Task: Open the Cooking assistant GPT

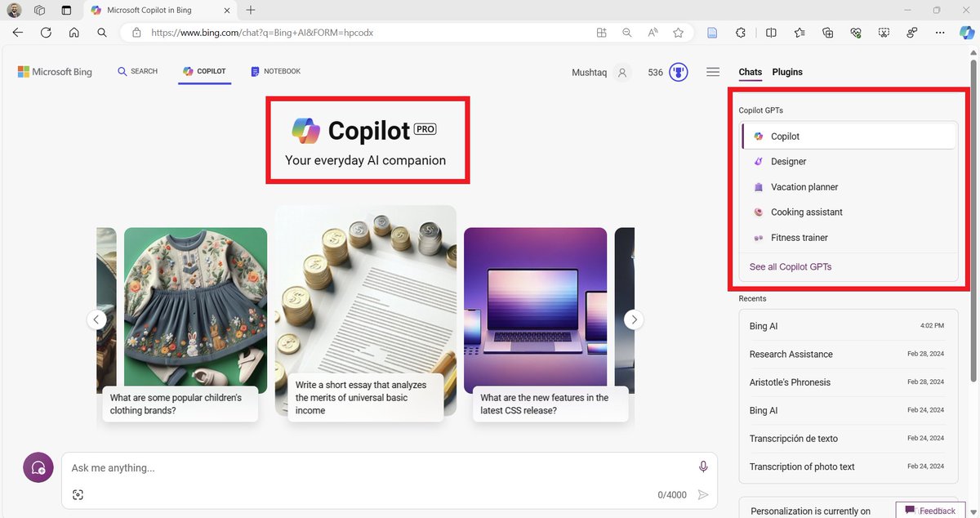Action: pos(807,212)
